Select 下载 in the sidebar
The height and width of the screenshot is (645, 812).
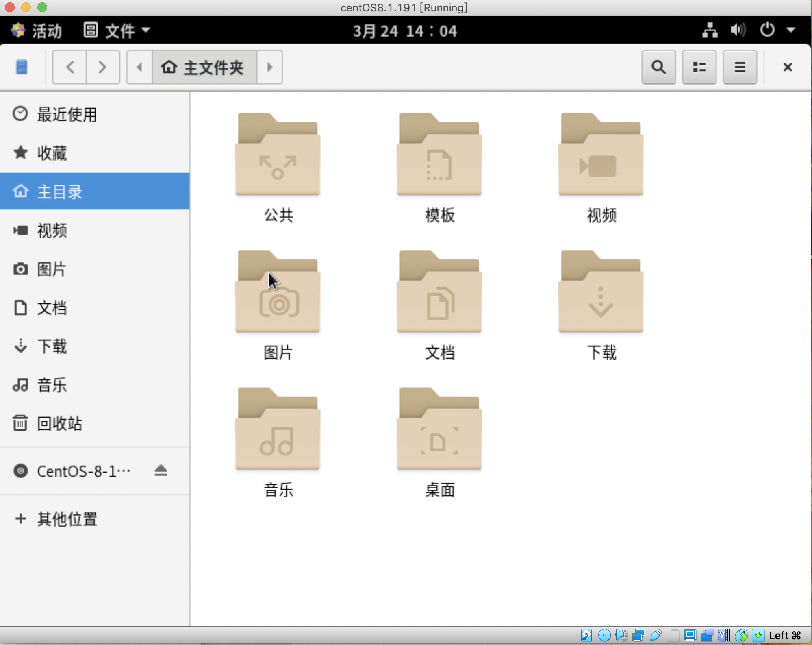click(95, 346)
